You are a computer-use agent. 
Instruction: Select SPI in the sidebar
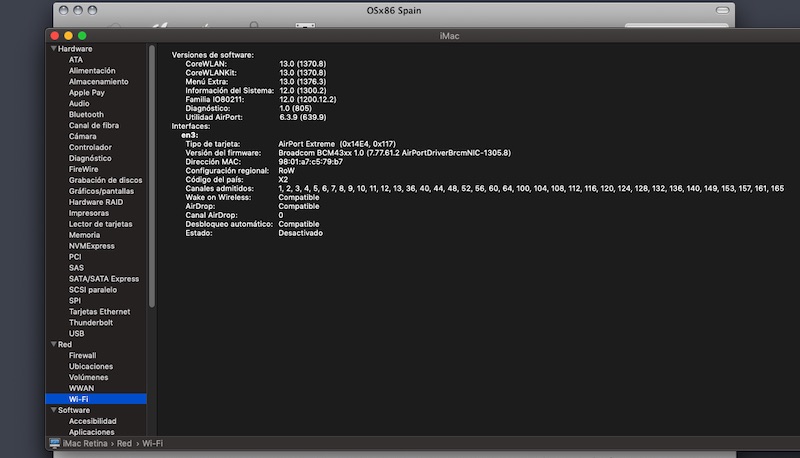[75, 301]
